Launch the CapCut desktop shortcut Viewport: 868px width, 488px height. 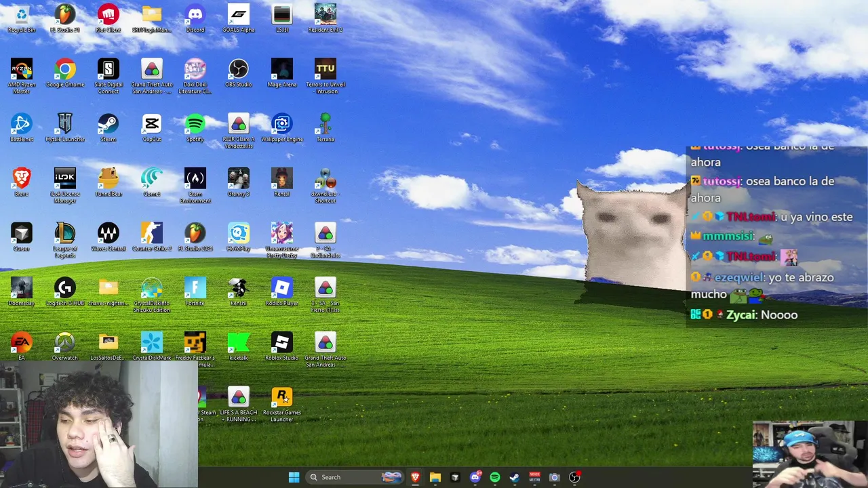152,127
